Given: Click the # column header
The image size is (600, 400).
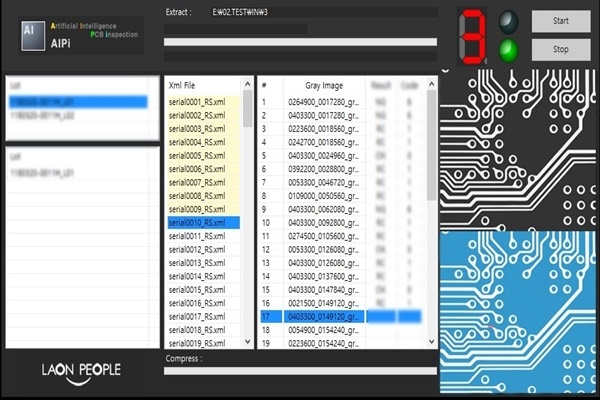Looking at the screenshot, I should [x=264, y=86].
